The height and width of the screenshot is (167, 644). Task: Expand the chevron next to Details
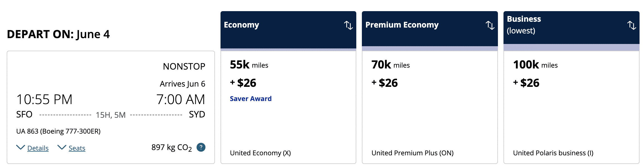point(21,148)
